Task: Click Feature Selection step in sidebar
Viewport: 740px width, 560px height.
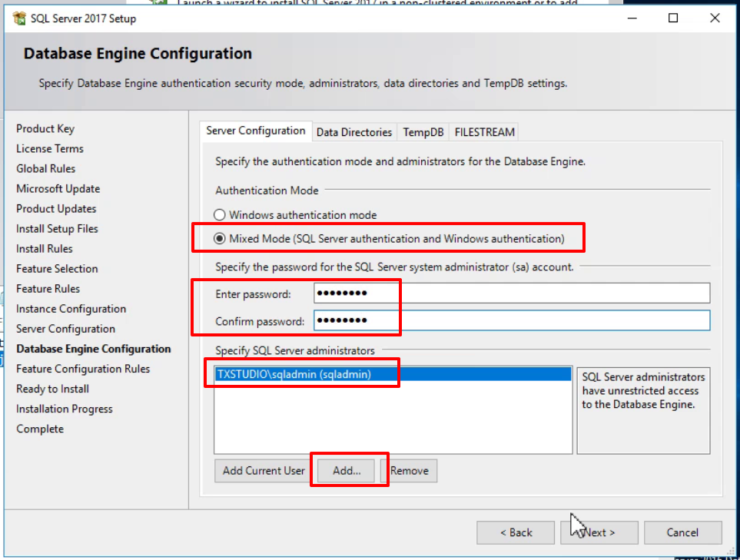Action: click(57, 268)
